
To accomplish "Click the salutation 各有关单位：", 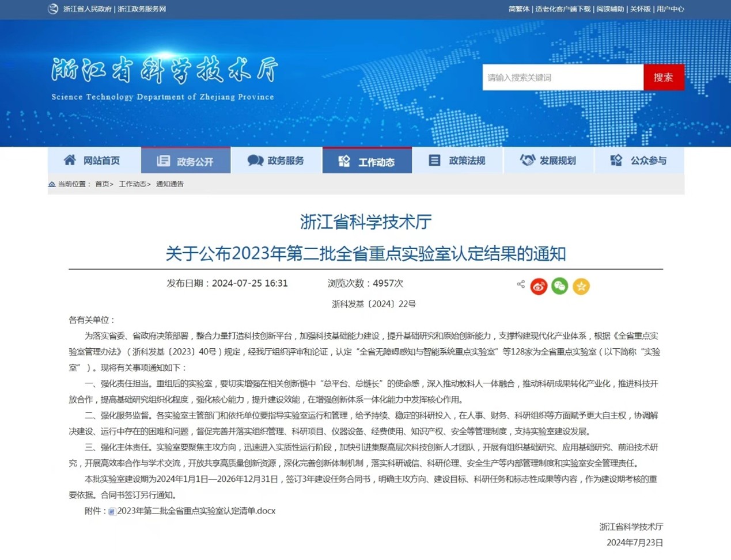I will [x=92, y=320].
